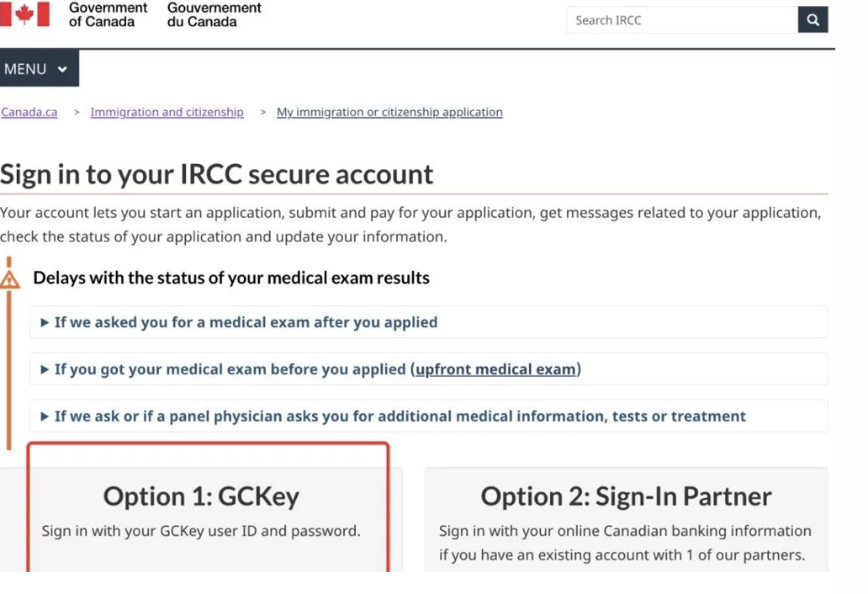Follow the upfront medical exam link
Image resolution: width=868 pixels, height=594 pixels.
(x=496, y=369)
